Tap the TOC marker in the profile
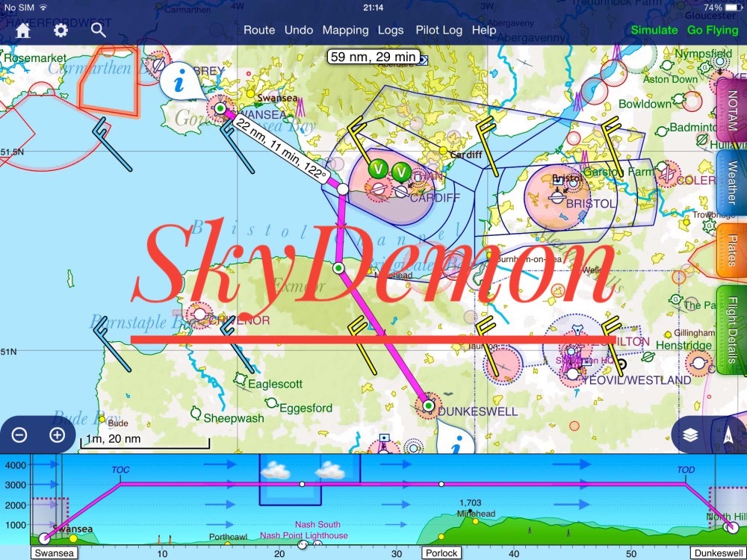 point(120,470)
